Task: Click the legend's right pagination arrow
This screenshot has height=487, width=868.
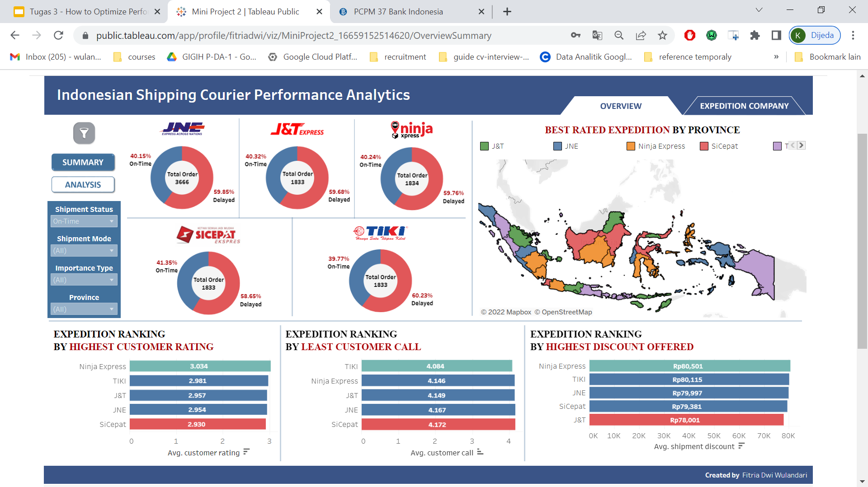Action: point(802,145)
